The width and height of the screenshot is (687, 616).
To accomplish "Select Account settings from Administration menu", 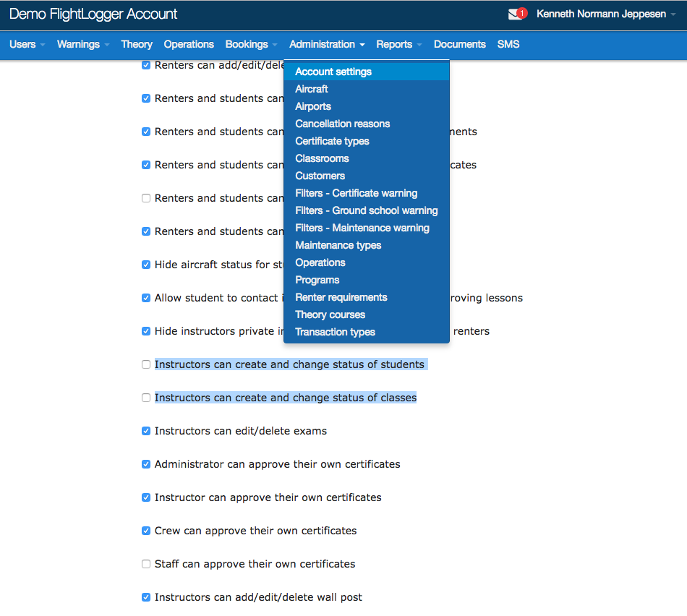I will 367,72.
